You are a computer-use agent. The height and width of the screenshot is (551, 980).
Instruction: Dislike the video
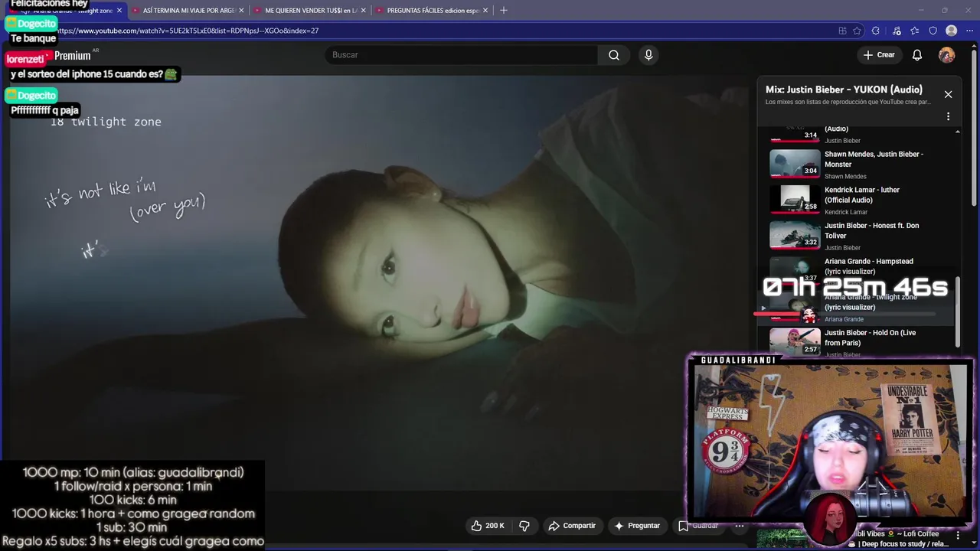[524, 526]
